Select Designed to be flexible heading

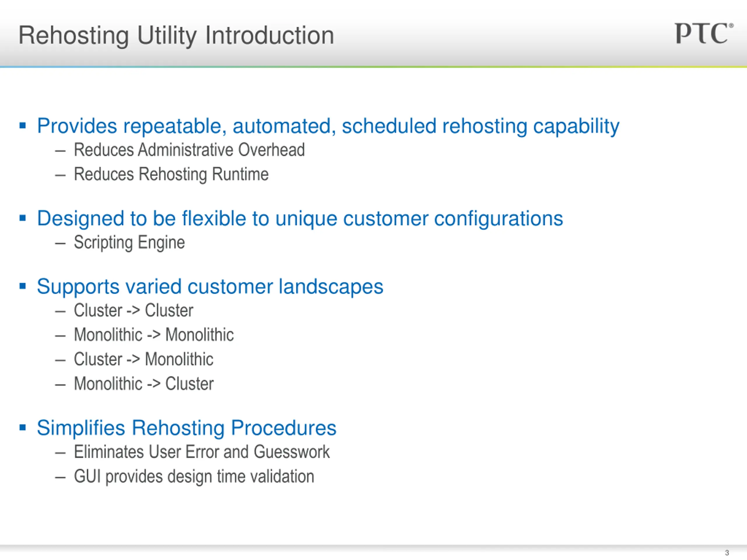click(x=300, y=219)
